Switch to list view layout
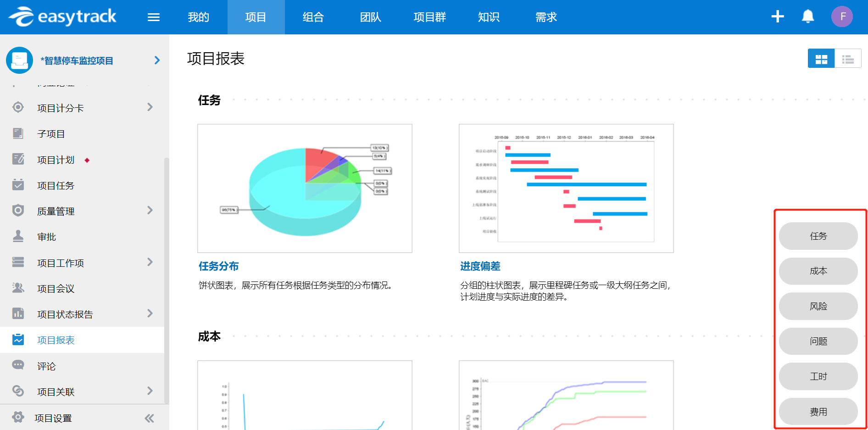 click(x=848, y=59)
